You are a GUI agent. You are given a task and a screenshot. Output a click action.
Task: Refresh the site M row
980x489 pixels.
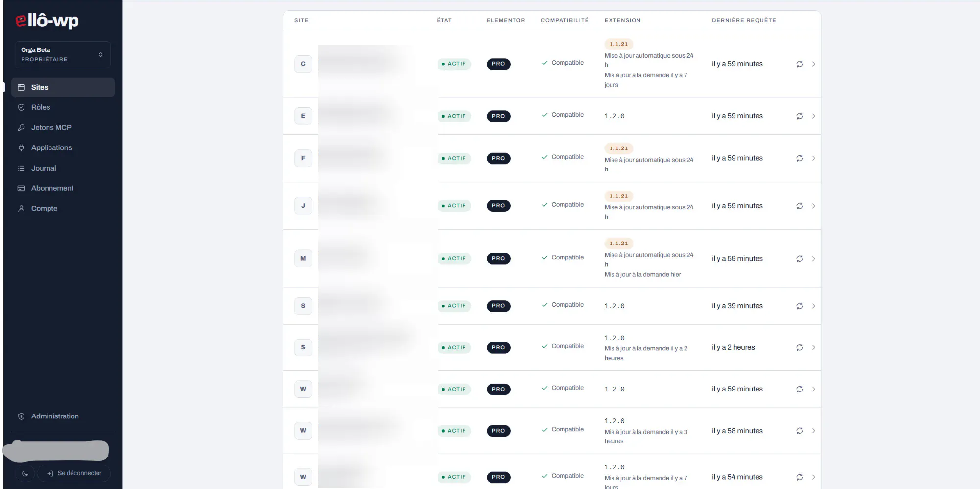[799, 259]
